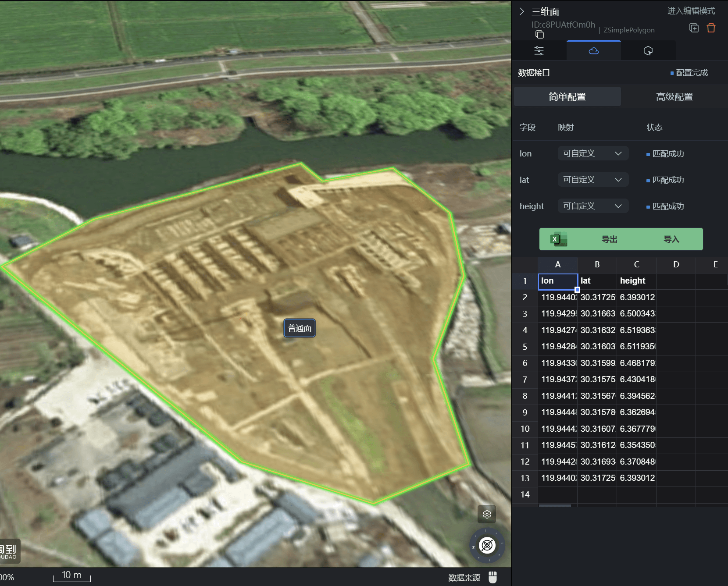Click 配置完成 status indicator
This screenshot has width=728, height=586.
tap(689, 73)
